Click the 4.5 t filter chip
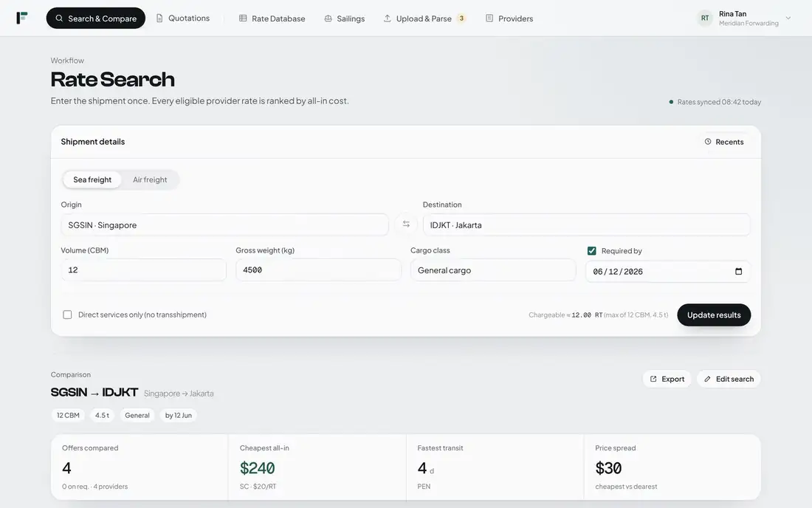812x508 pixels. pyautogui.click(x=102, y=415)
